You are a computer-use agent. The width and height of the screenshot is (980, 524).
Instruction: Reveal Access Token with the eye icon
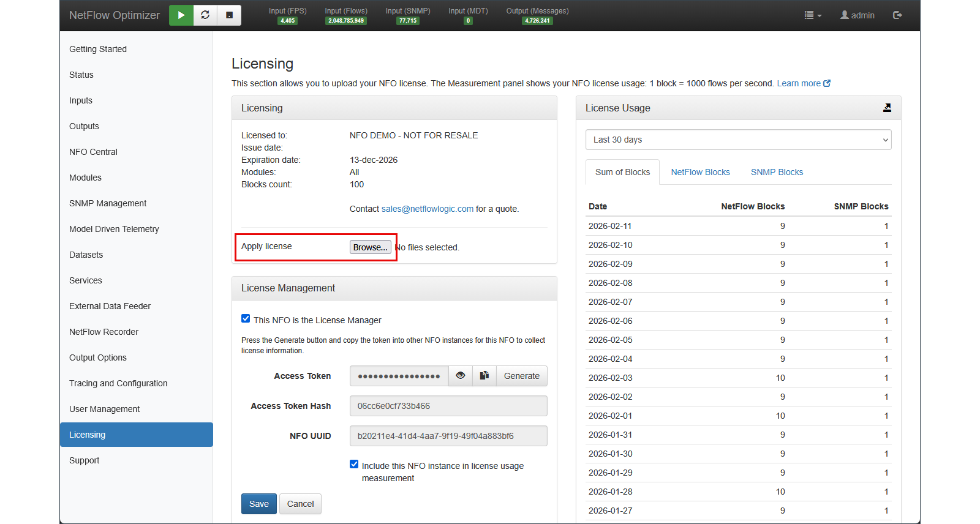pos(460,376)
